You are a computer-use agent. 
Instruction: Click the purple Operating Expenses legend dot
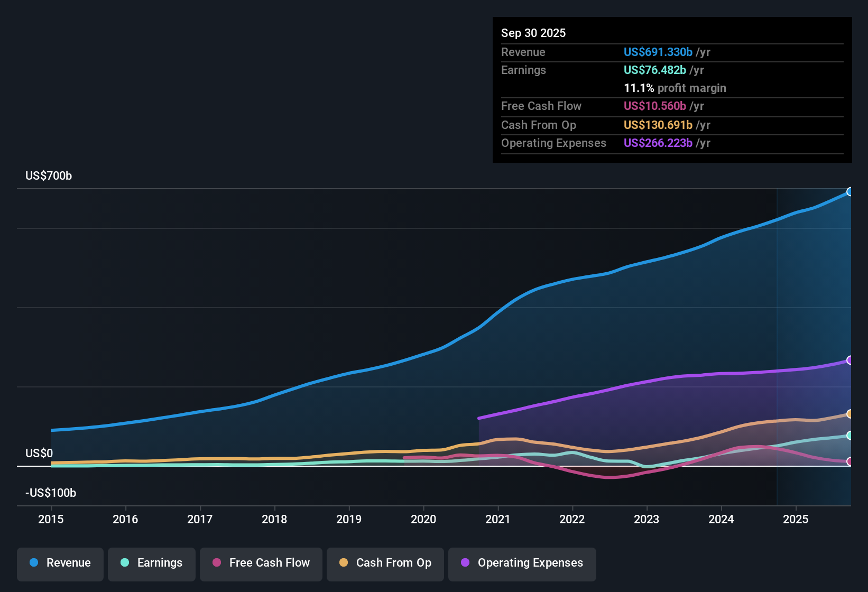pyautogui.click(x=465, y=563)
